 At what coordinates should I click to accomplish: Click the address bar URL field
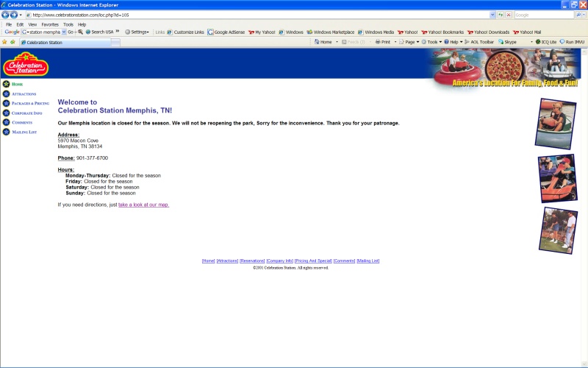(x=258, y=15)
